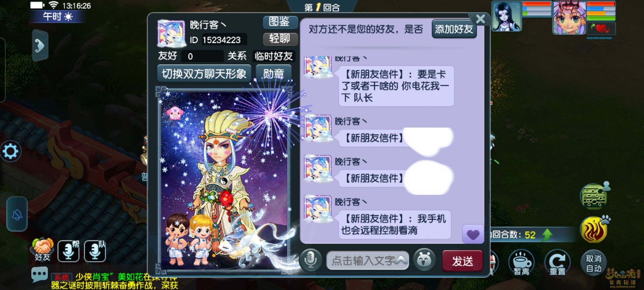Expand the round count green arrow
The image size is (644, 290).
(547, 235)
